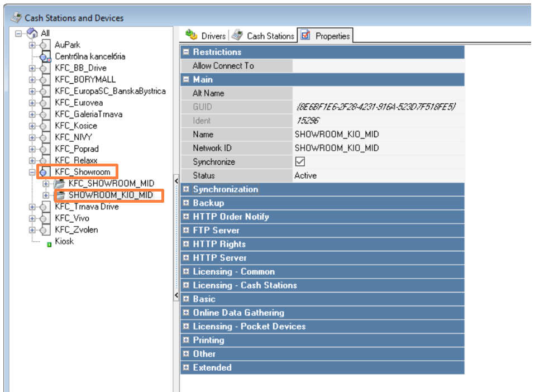Viewport: 535px width, 392px height.
Task: Select the Kiosk tree row
Action: click(x=64, y=241)
